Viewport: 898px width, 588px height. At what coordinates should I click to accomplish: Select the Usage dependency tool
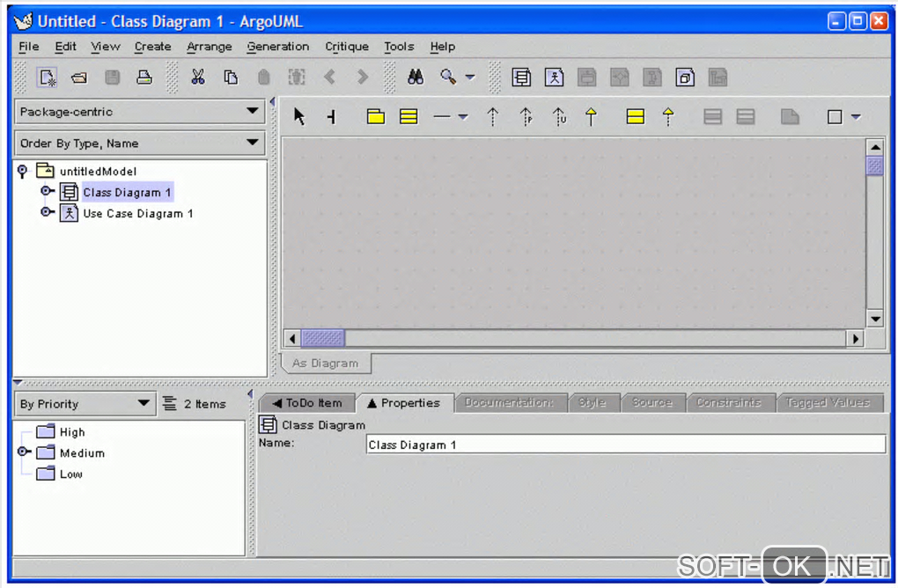559,117
